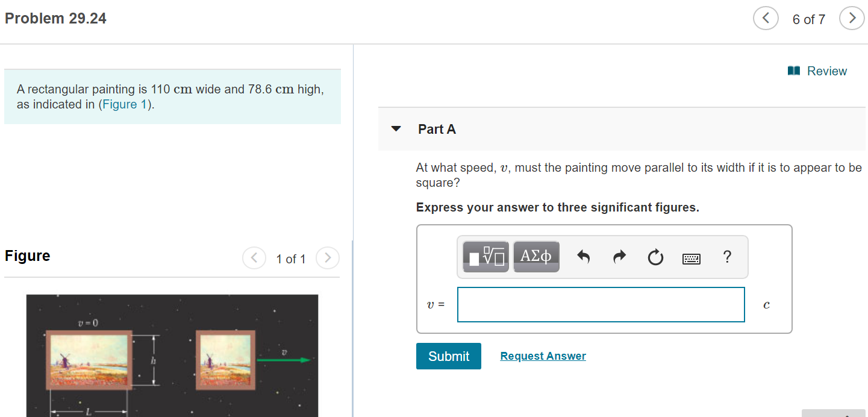Redo the last change in the answer box

[619, 257]
